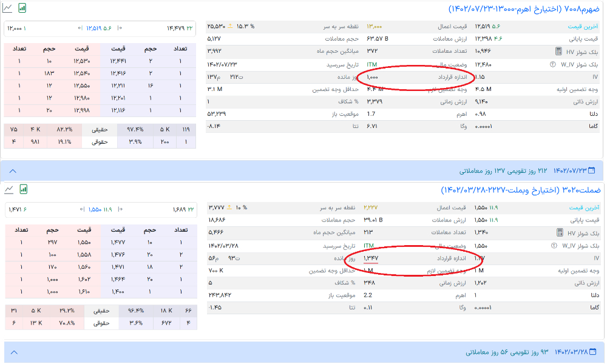607x364 pixels.
Task: Click vega value ۶.۷۱
Action: click(371, 126)
